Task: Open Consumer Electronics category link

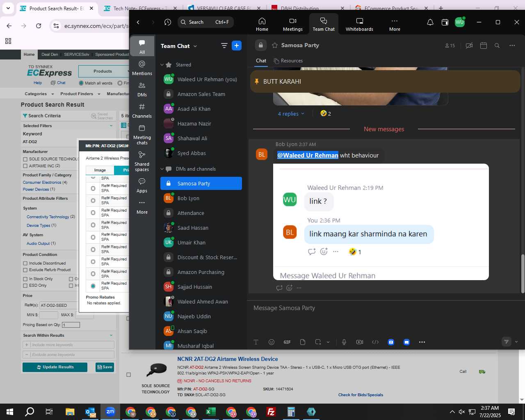Action: [42, 183]
